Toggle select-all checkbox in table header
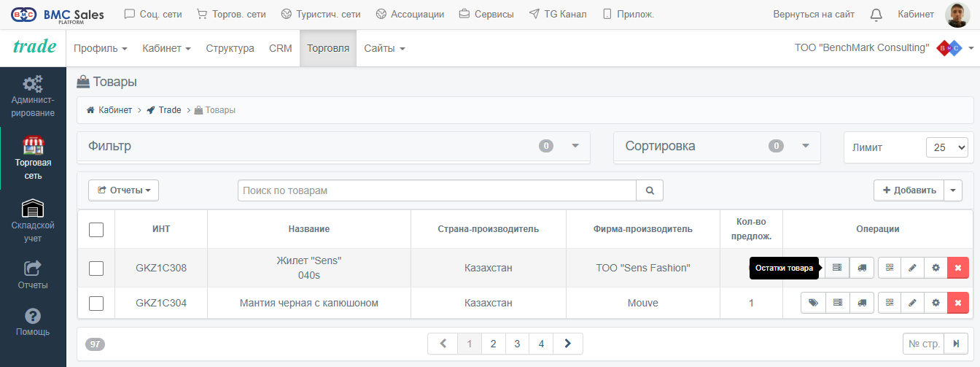Viewport: 980px width, 367px height. [x=96, y=230]
